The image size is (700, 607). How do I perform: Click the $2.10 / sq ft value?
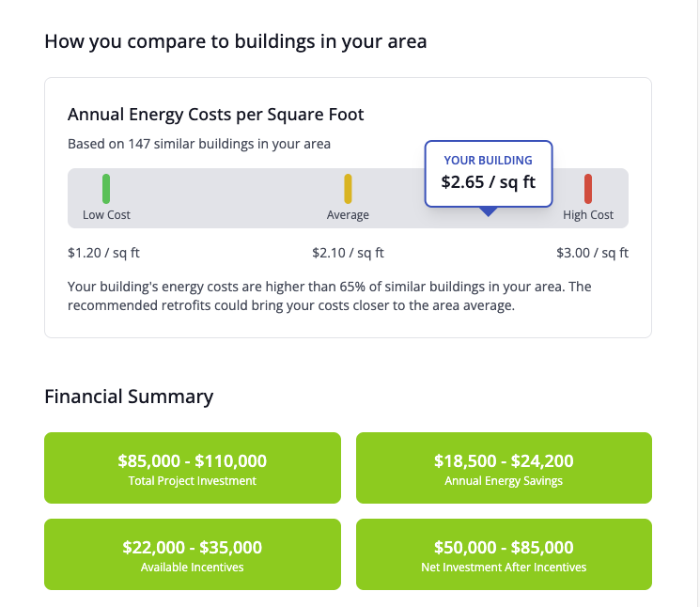[x=348, y=253]
